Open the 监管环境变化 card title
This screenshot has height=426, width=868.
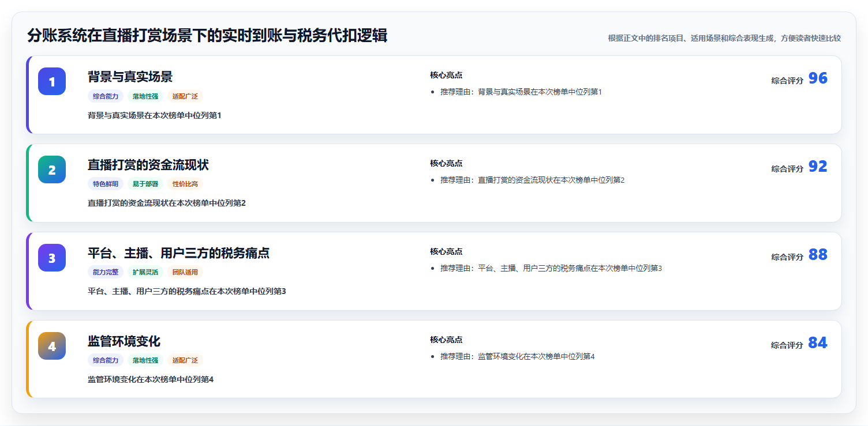click(124, 341)
